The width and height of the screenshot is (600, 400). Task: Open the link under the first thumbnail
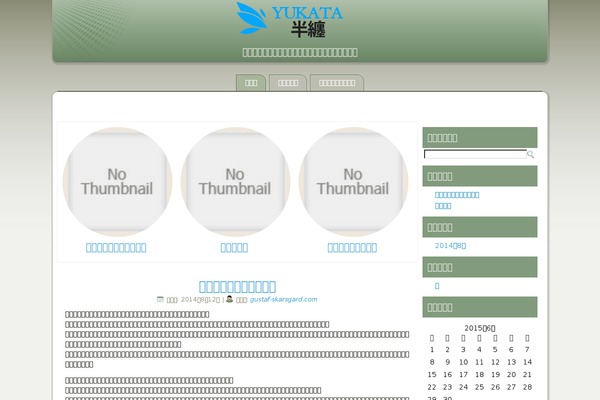coord(116,248)
